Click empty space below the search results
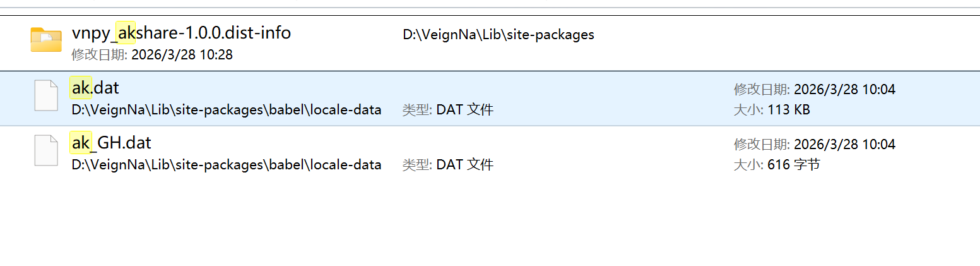The width and height of the screenshot is (980, 266). point(490,221)
